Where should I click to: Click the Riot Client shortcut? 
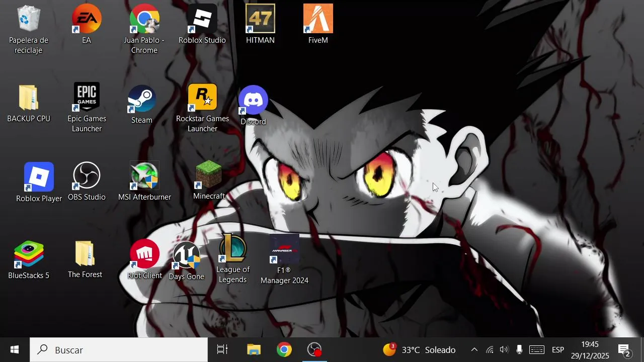(x=145, y=259)
